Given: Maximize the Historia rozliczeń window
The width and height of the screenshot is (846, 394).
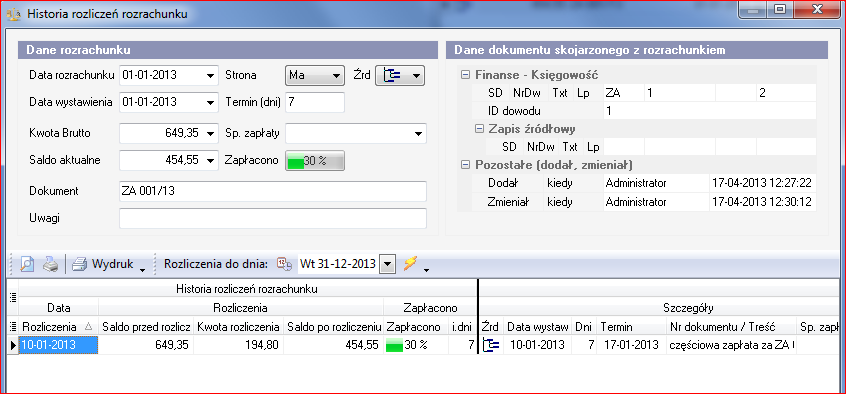Looking at the screenshot, I should (780, 9).
